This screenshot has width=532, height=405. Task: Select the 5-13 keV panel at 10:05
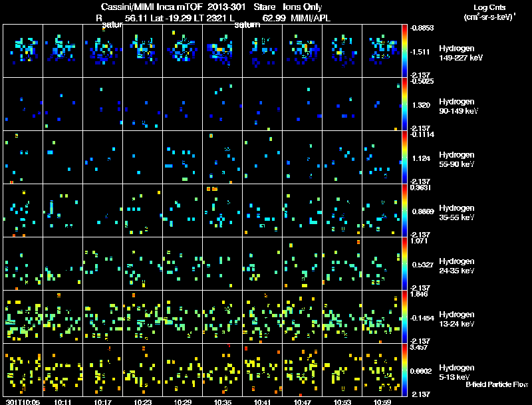[x=23, y=370]
